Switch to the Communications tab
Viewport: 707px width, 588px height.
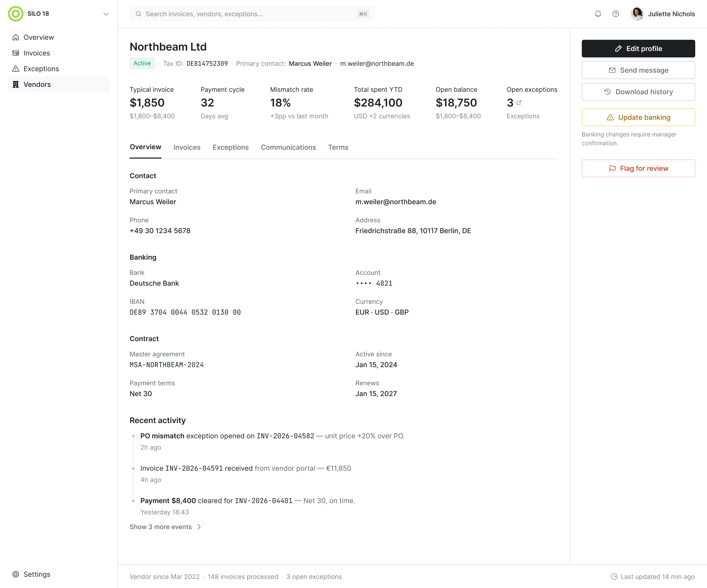(288, 147)
